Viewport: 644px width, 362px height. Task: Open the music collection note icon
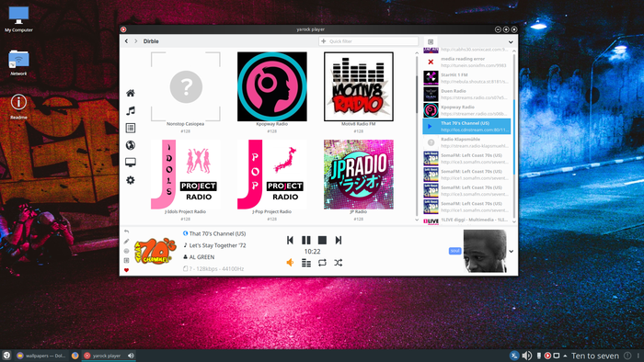point(131,110)
